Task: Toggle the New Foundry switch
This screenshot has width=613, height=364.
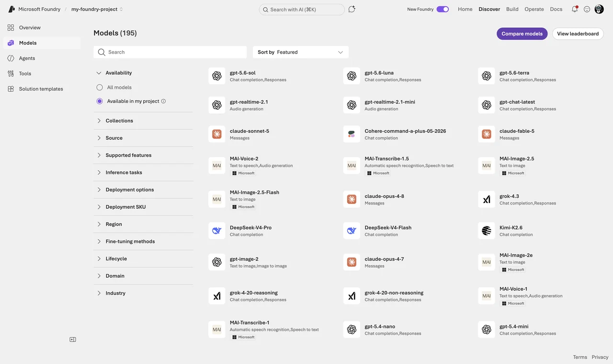Action: tap(443, 9)
